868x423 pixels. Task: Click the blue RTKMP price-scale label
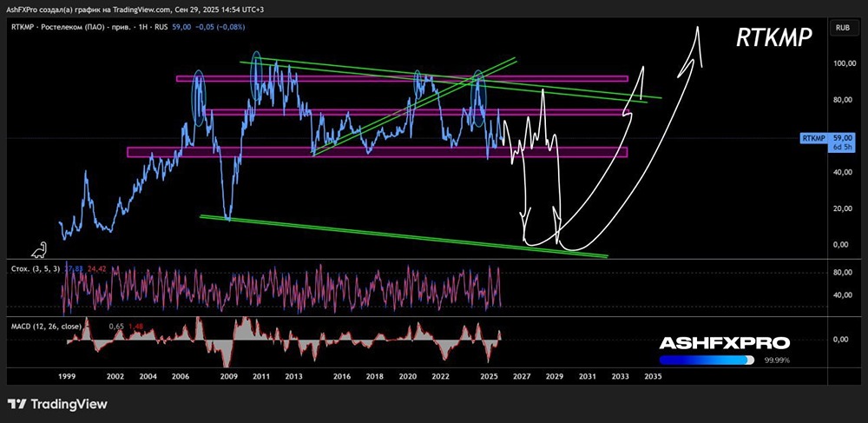[x=814, y=138]
